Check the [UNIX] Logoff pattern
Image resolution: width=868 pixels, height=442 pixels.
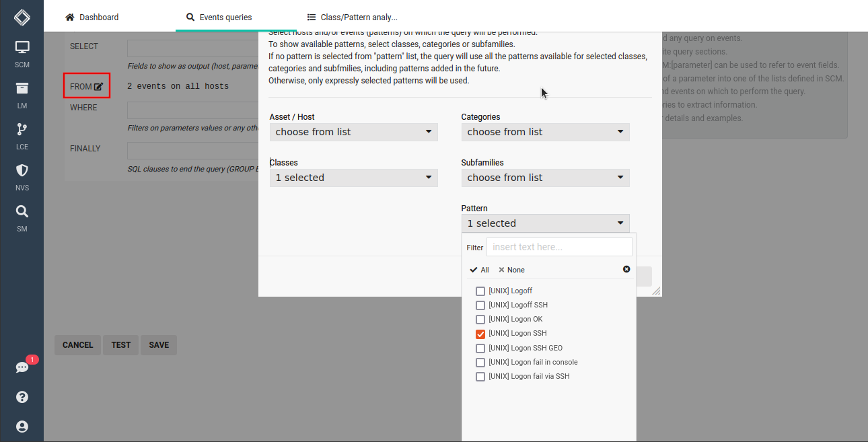pos(480,291)
